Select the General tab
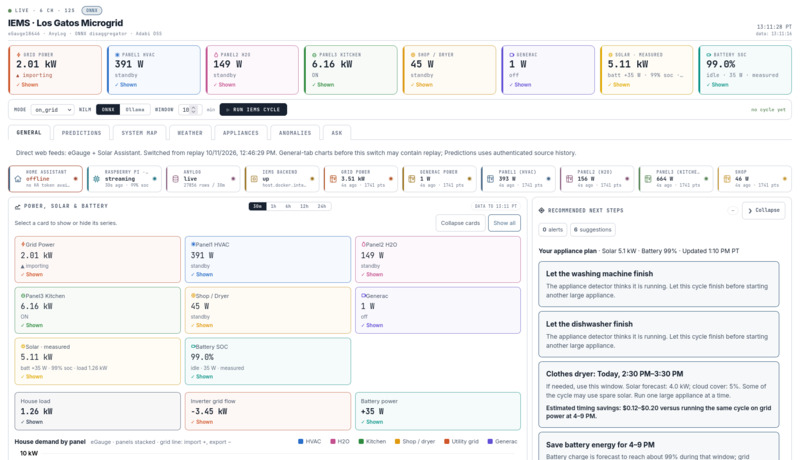This screenshot has height=460, width=806. tap(29, 133)
